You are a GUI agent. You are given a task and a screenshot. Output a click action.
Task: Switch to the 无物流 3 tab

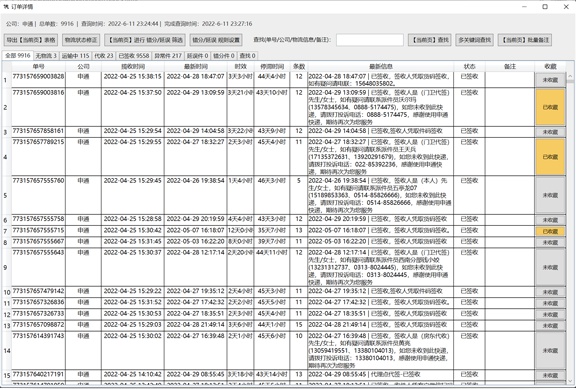click(x=46, y=56)
